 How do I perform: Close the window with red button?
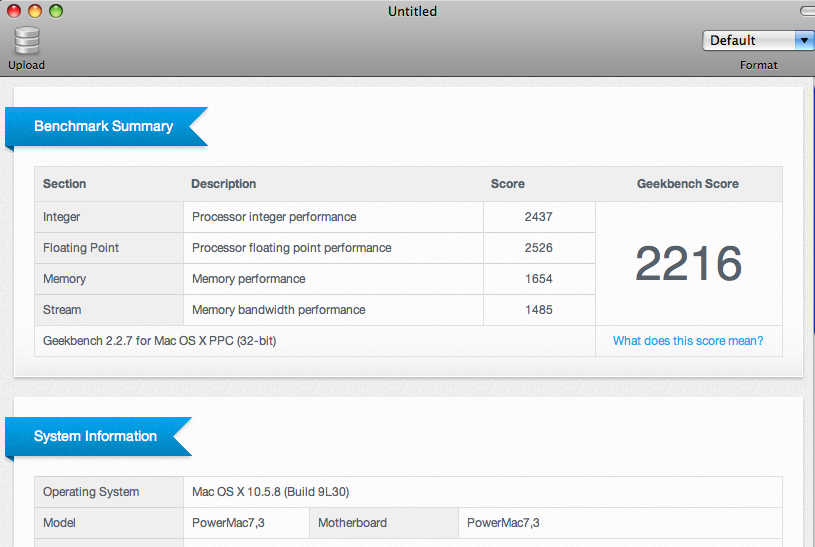[12, 12]
